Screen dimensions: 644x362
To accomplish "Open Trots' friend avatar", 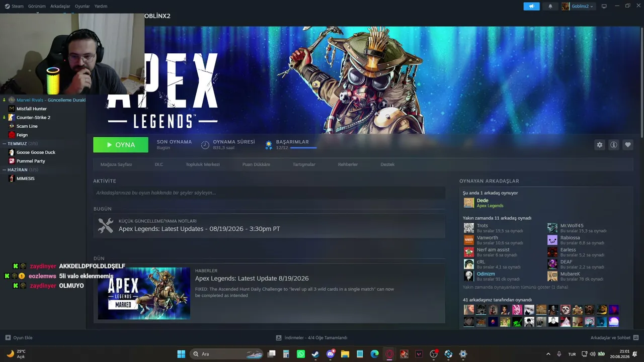I will pos(469,228).
